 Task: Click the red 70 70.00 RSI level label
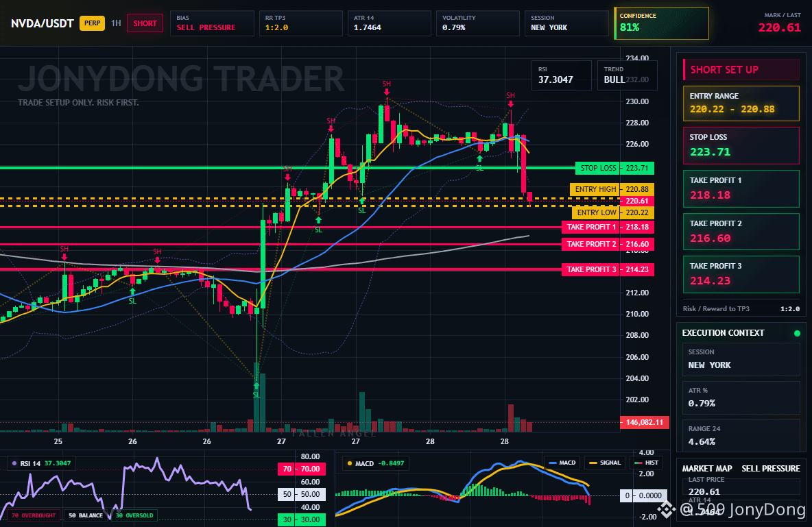click(x=302, y=469)
